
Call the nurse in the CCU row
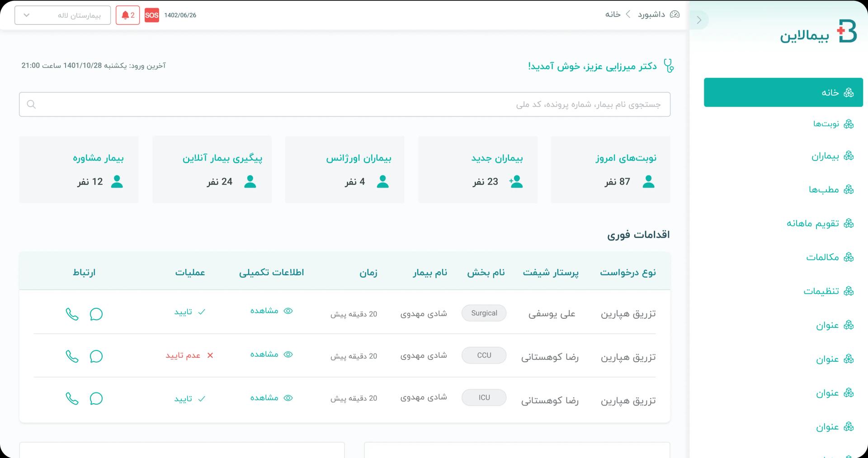coord(72,356)
